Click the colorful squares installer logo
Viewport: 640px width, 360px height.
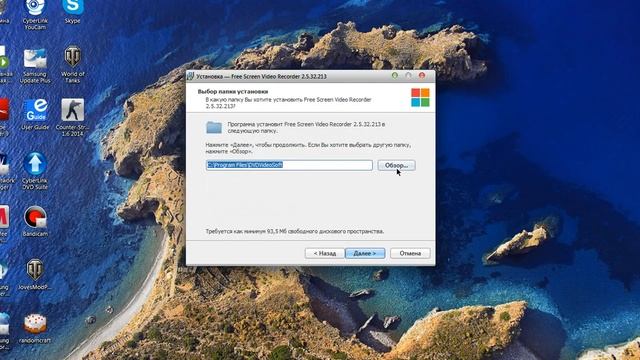tap(420, 98)
